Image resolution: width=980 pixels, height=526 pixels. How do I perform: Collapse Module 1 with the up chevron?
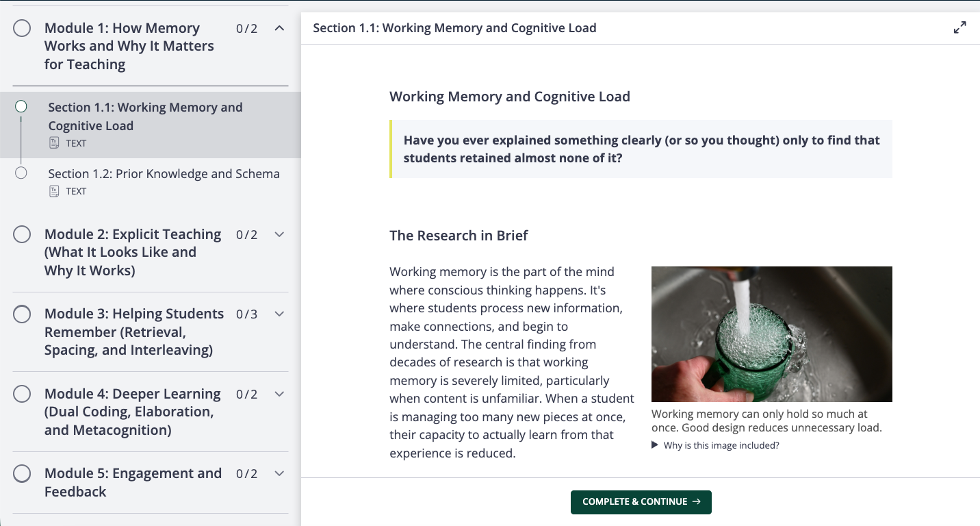(279, 28)
